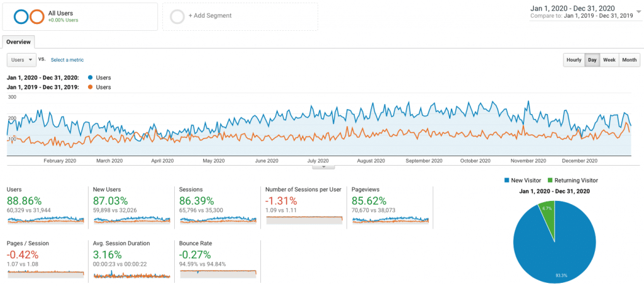The height and width of the screenshot is (286, 644).
Task: Click the +0.00% Users segment text
Action: click(64, 20)
